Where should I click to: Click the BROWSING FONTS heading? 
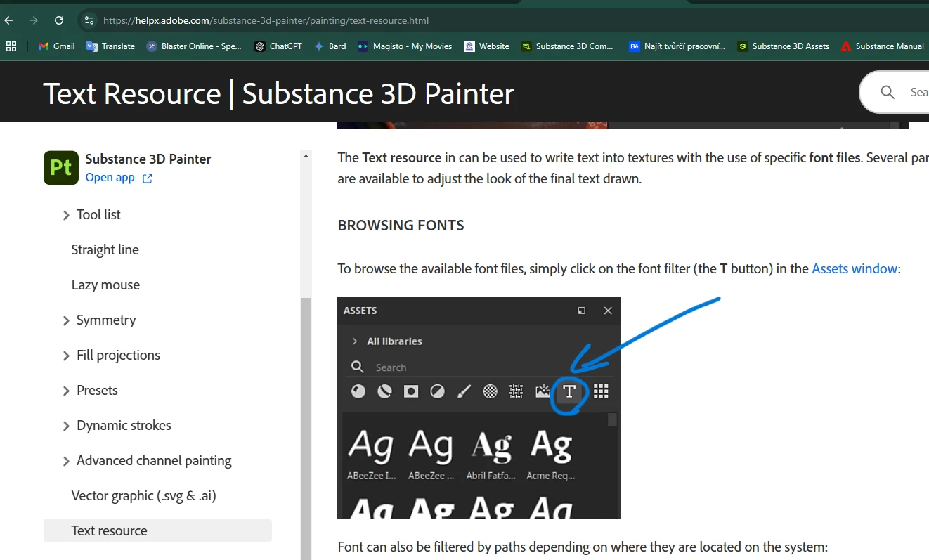coord(401,226)
